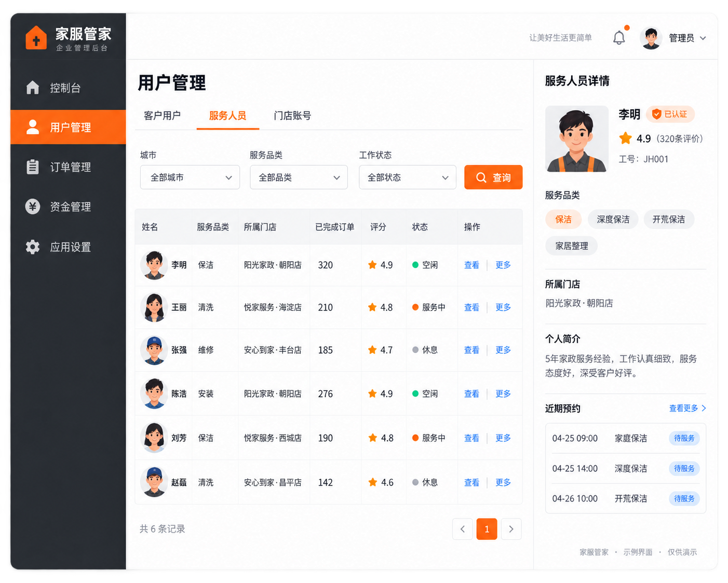Click 更多 in 陈浩's row
The height and width of the screenshot is (583, 728).
[x=503, y=394]
